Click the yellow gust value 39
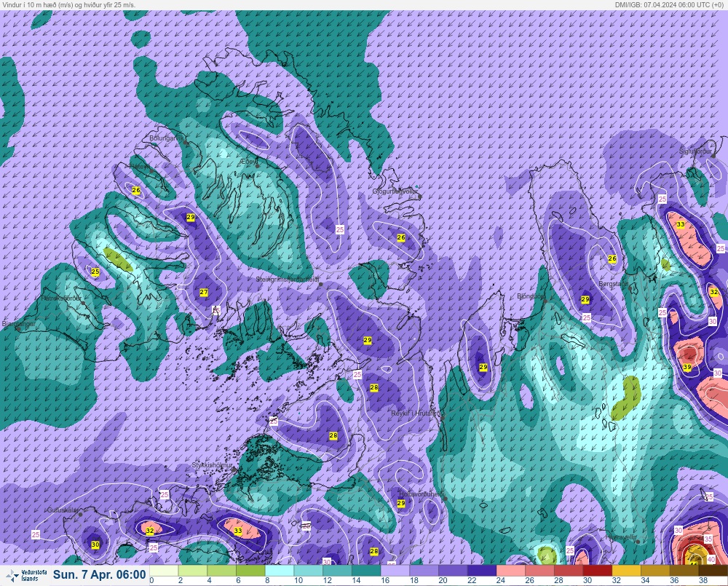 click(x=687, y=368)
